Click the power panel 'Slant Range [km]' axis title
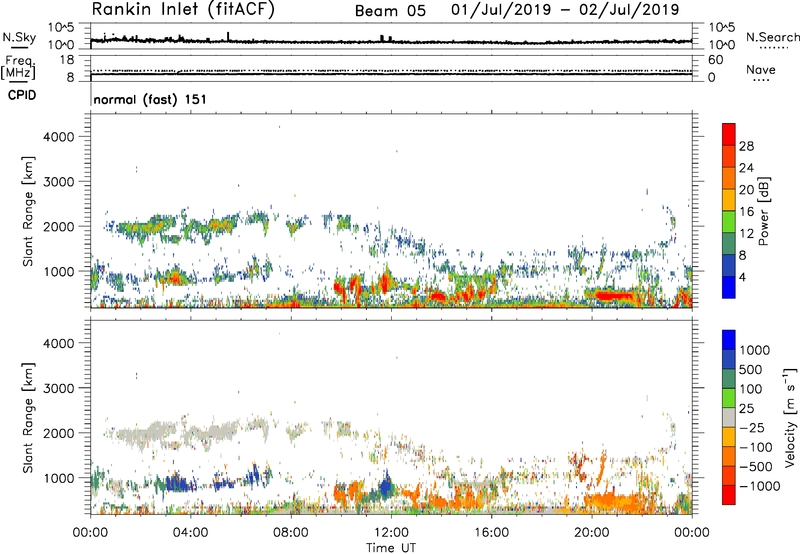 (x=28, y=211)
